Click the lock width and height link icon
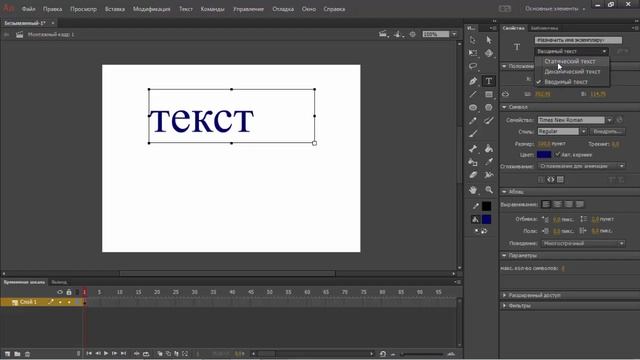 point(505,94)
